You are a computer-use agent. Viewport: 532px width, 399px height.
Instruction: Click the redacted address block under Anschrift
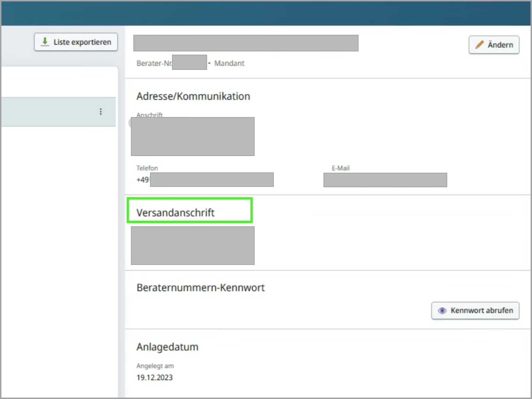click(x=193, y=137)
